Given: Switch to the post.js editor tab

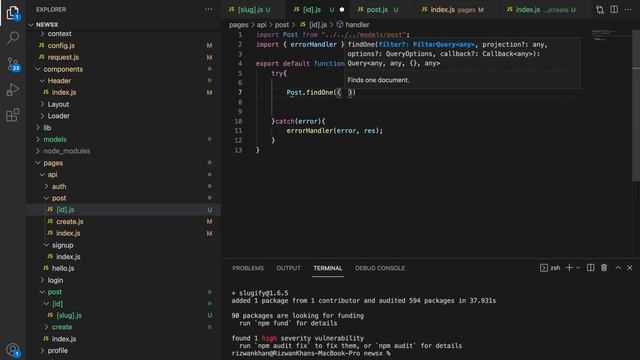Looking at the screenshot, I should click(377, 9).
